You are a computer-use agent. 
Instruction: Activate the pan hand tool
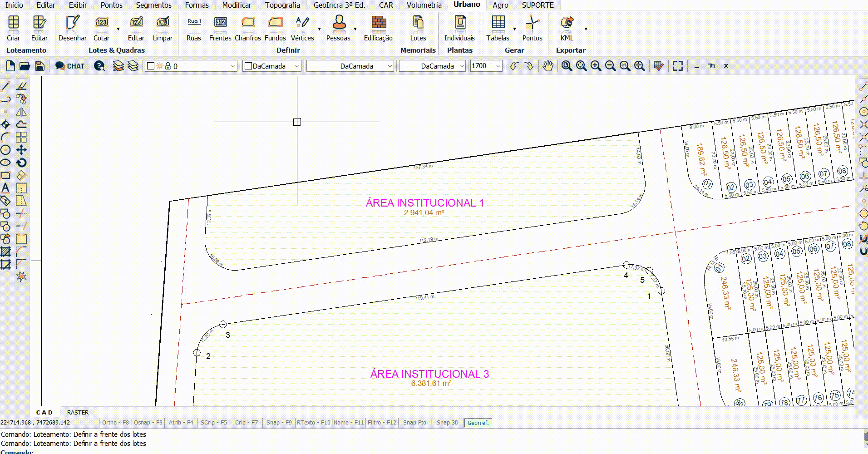[x=548, y=66]
